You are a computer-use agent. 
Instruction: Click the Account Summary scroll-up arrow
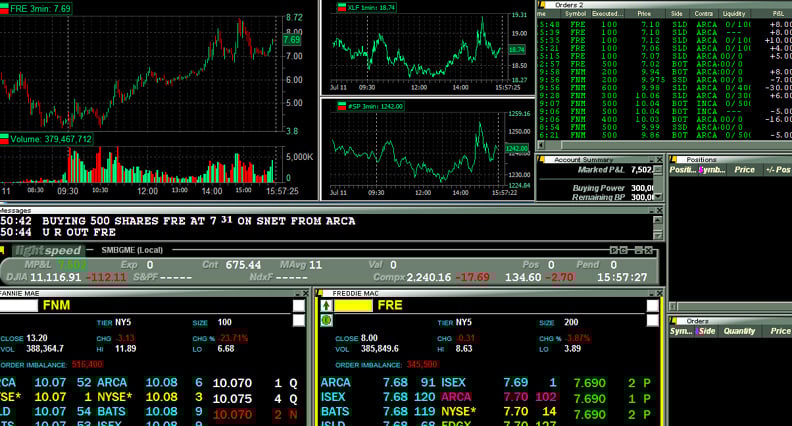pyautogui.click(x=658, y=170)
